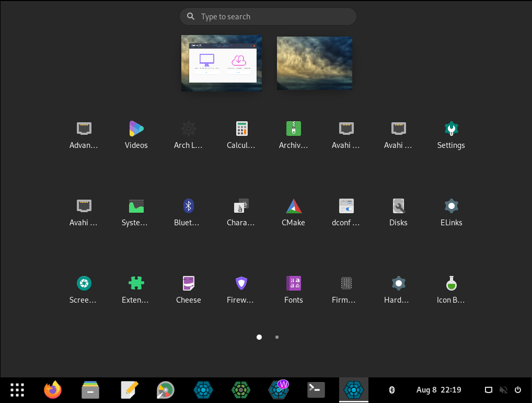Launch the Cheese webcam app

click(188, 289)
